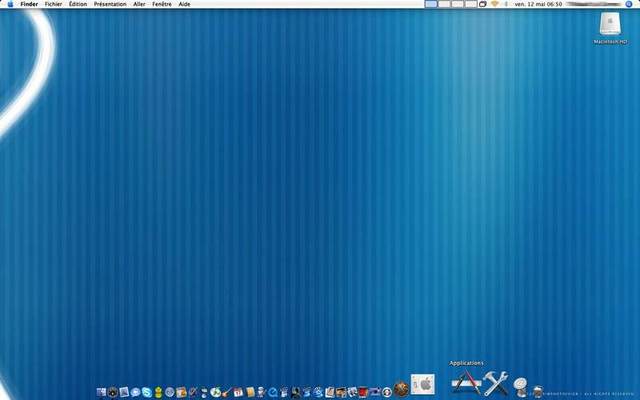Click the @ spring web location Dock icon

coord(520,387)
